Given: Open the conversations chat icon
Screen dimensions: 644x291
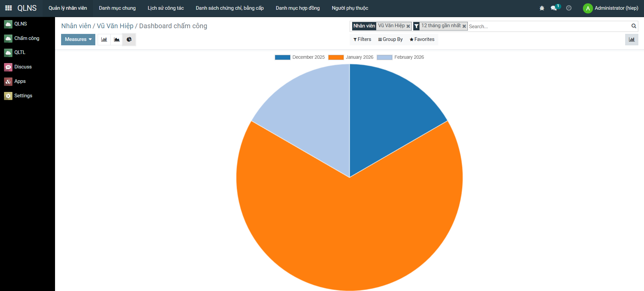Looking at the screenshot, I should tap(554, 8).
